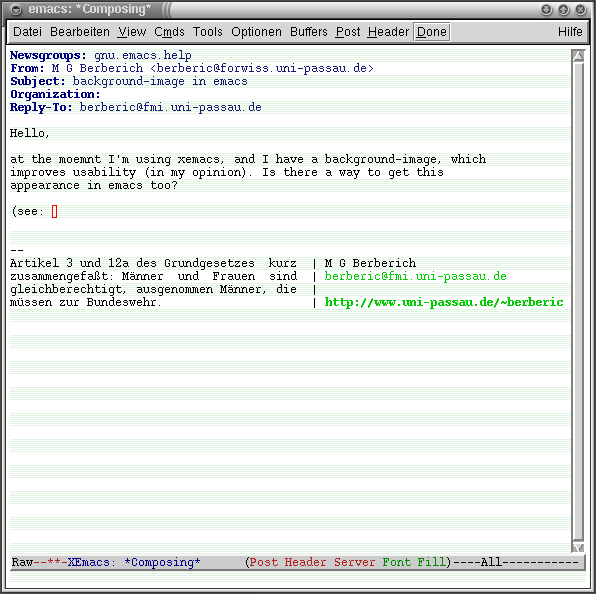Viewport: 596px width, 594px height.
Task: Minimize the emacs Composing window
Action: point(547,10)
